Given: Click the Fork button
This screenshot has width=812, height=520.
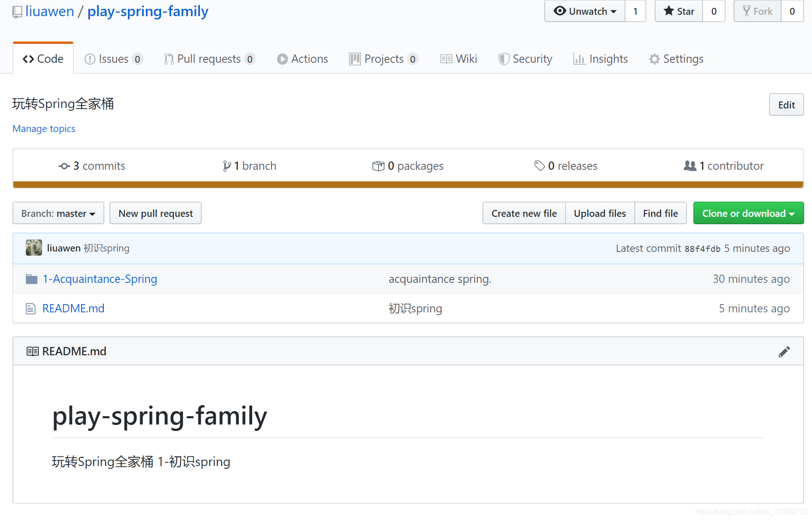Looking at the screenshot, I should [x=757, y=11].
